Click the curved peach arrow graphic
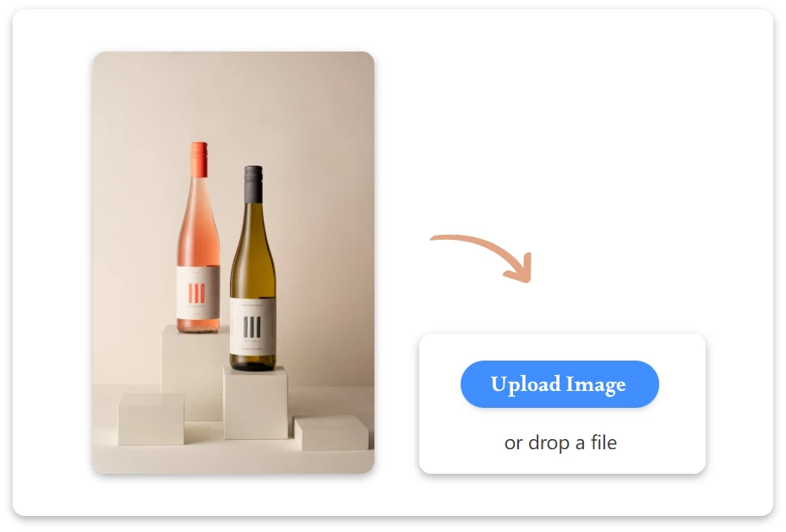Screen dimensions: 786x532 (481, 258)
